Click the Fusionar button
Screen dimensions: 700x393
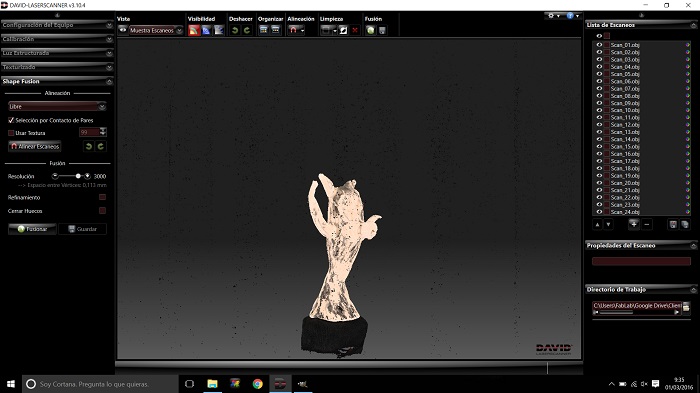(x=32, y=229)
